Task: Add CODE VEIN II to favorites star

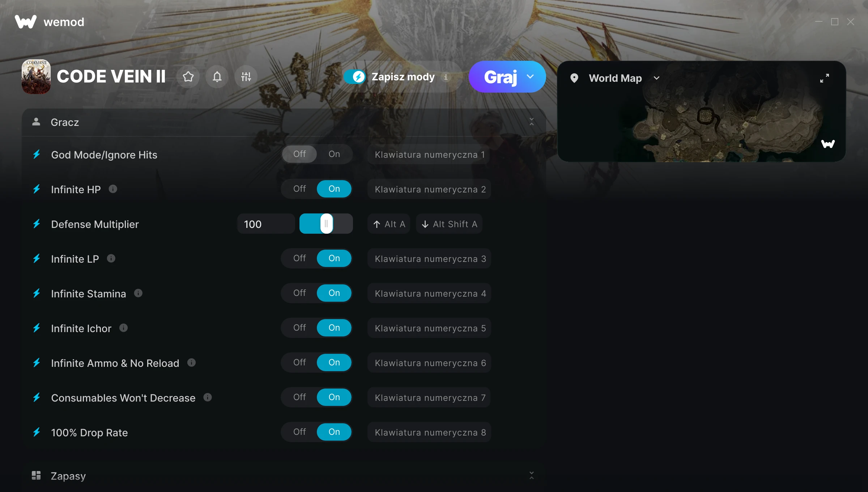Action: click(x=188, y=77)
